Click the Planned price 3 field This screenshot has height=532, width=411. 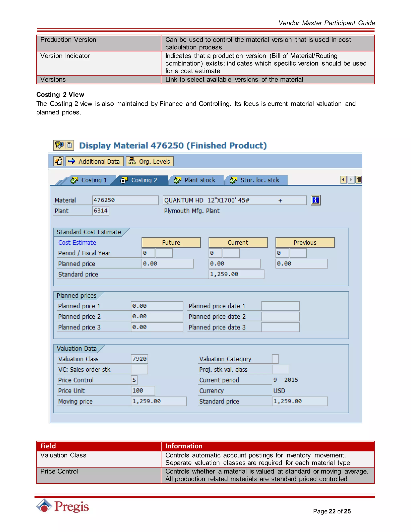pos(157,327)
